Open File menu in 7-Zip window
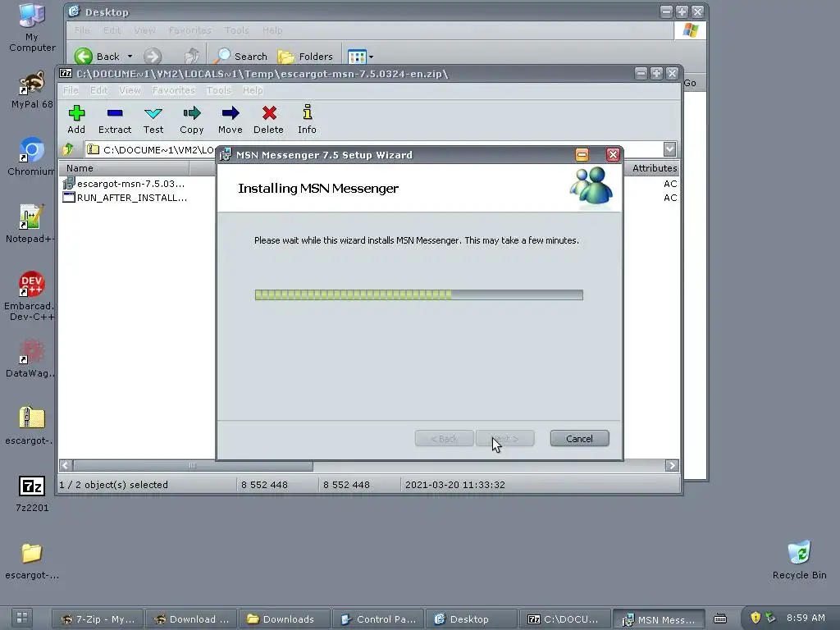The height and width of the screenshot is (630, 840). click(x=71, y=90)
